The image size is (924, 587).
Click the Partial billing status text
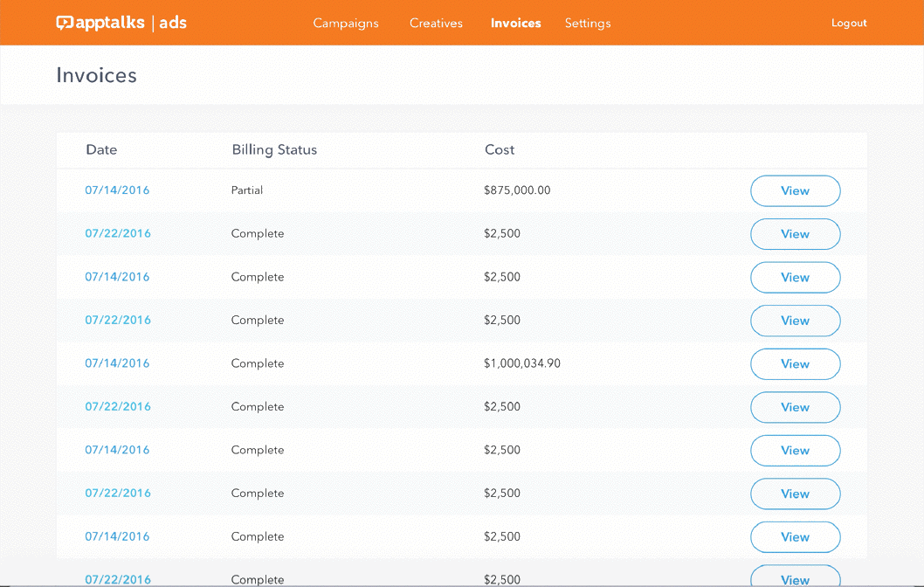point(248,190)
